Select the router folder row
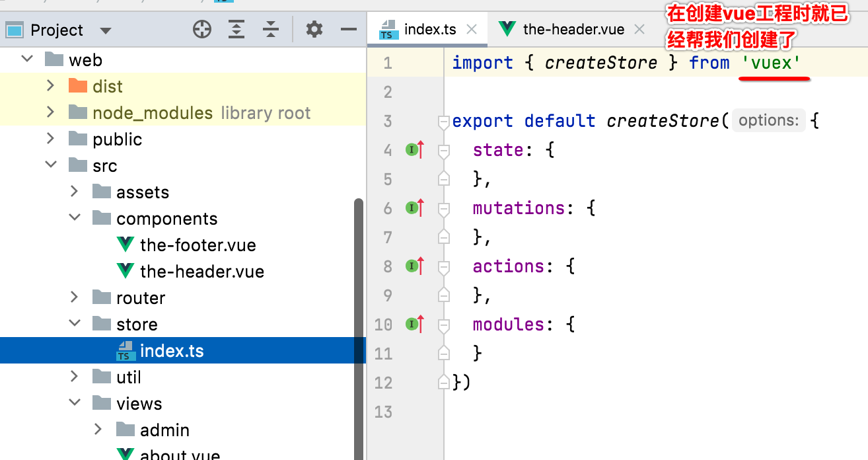 pos(182,297)
